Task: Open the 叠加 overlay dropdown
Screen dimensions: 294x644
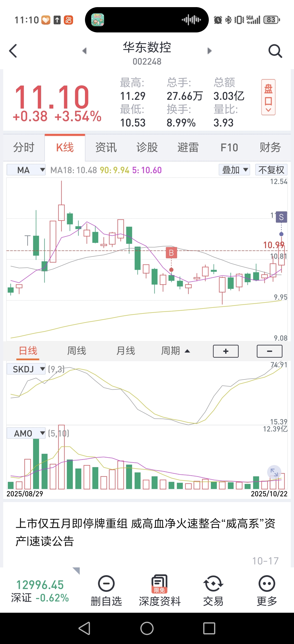Action: coord(234,170)
